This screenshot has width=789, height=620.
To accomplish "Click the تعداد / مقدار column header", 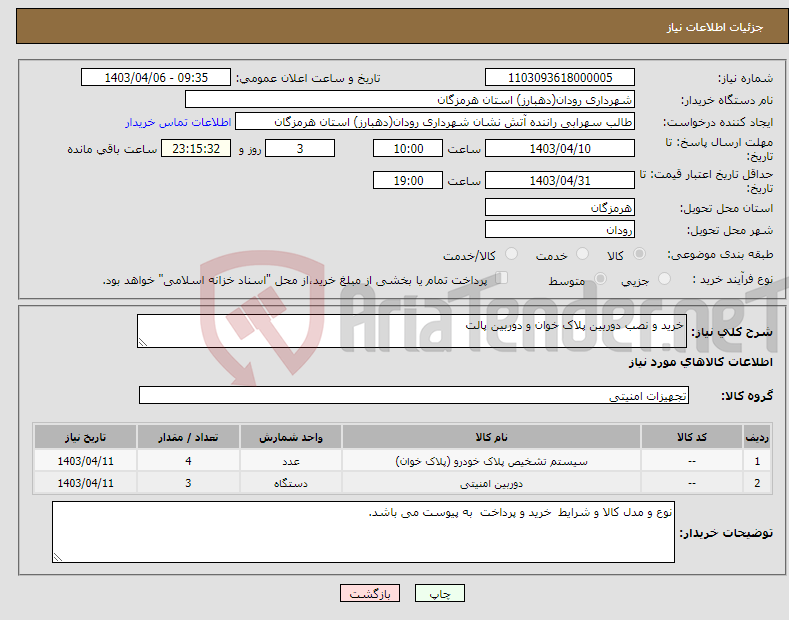I will pyautogui.click(x=188, y=437).
